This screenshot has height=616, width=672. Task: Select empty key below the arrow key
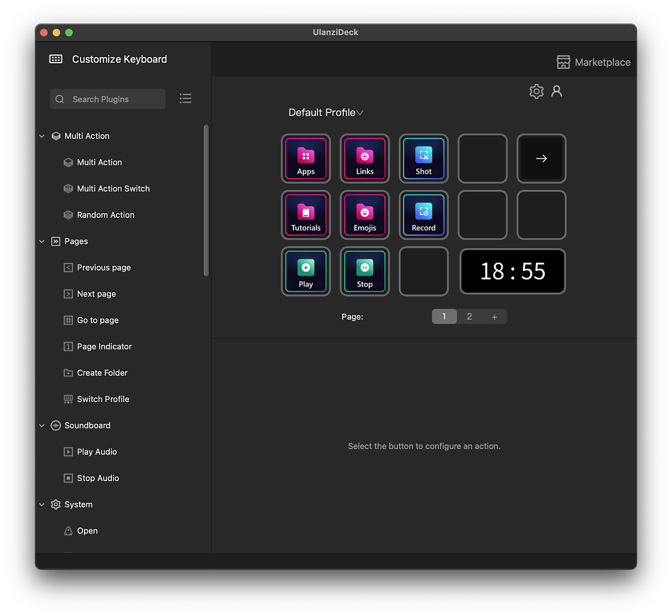[x=542, y=215]
